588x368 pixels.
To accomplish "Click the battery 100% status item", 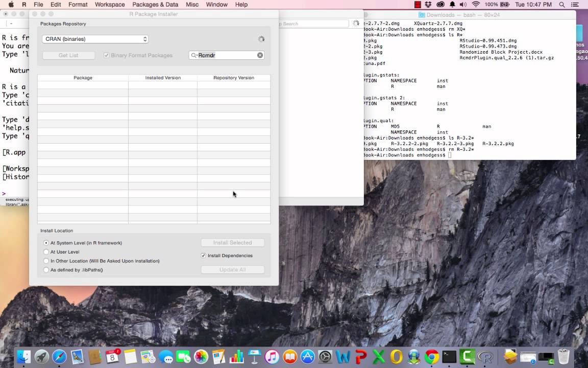I will point(497,5).
